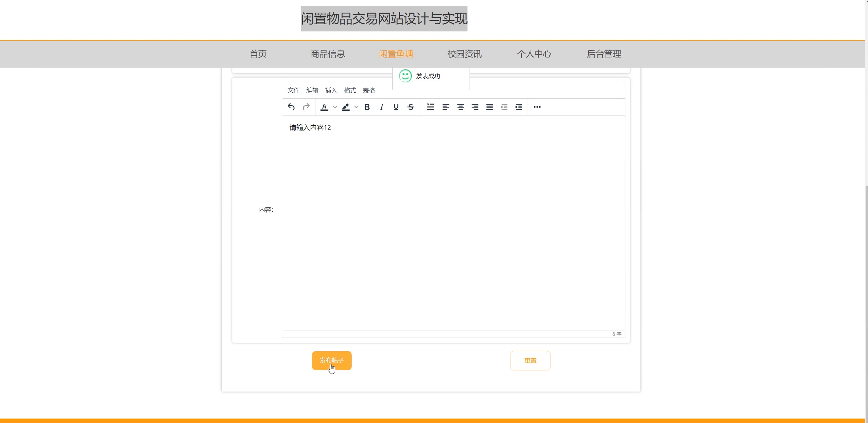Click the site title 闲置物品交易网站设计与实现
Image resolution: width=868 pixels, height=423 pixels.
[384, 18]
